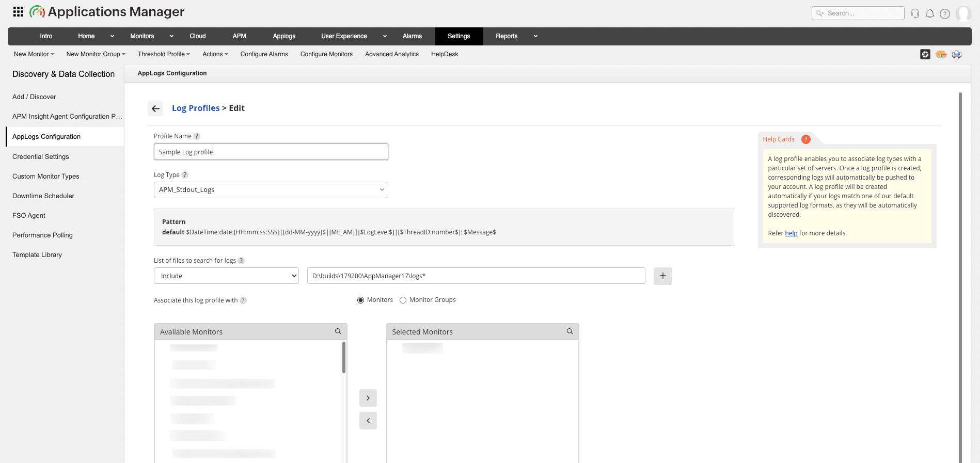
Task: Expand the Reports menu dropdown arrow
Action: (535, 36)
